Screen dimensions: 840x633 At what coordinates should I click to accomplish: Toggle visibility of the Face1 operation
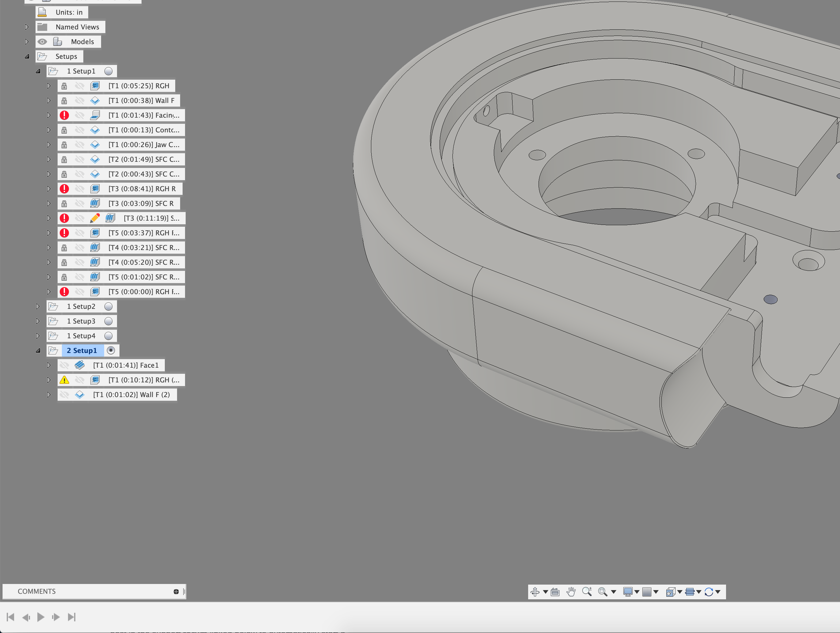coord(64,365)
